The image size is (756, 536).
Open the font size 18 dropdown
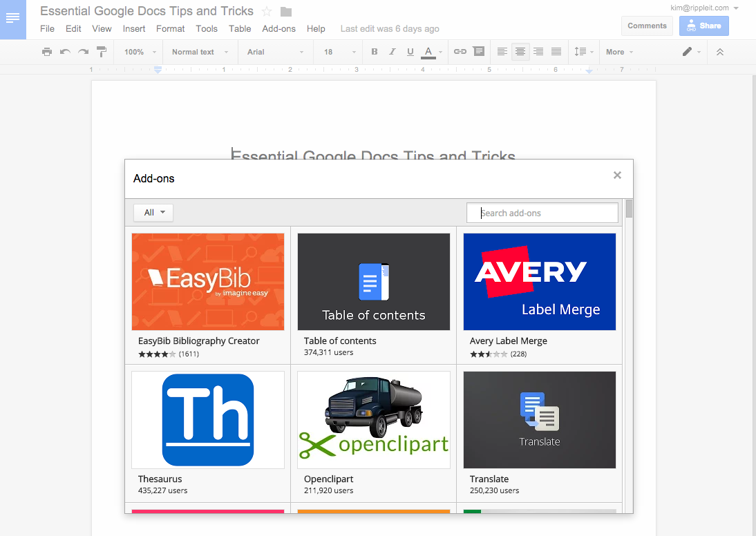pyautogui.click(x=340, y=52)
